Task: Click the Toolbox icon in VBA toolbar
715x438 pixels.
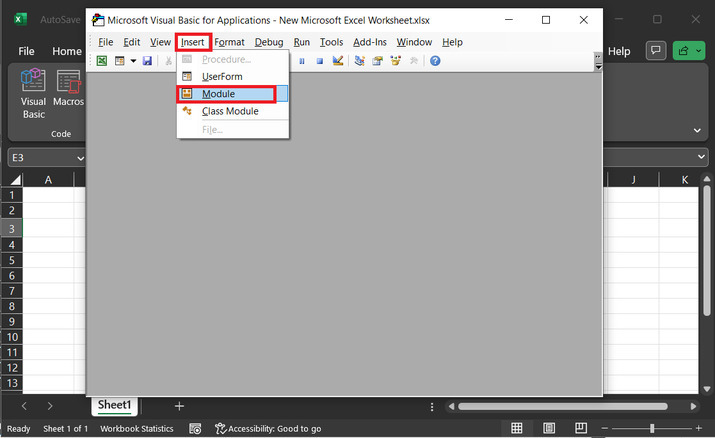Action: (x=414, y=61)
